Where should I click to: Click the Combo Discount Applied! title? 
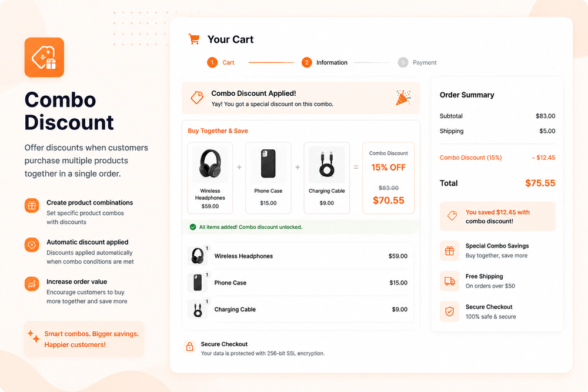tap(253, 93)
